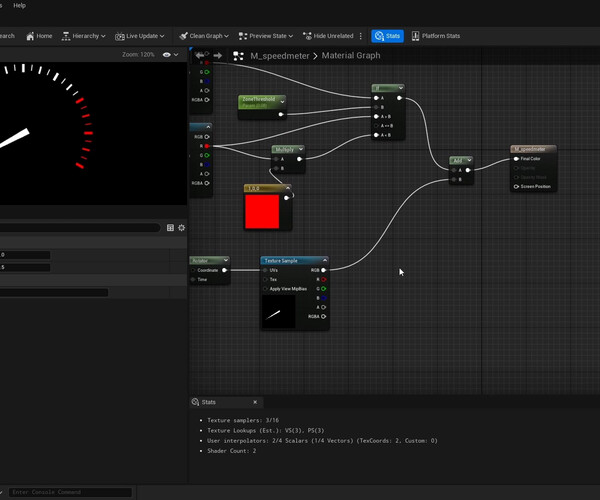This screenshot has width=600, height=500.
Task: Collapse the 1,0,0 constant node preview
Action: point(288,188)
